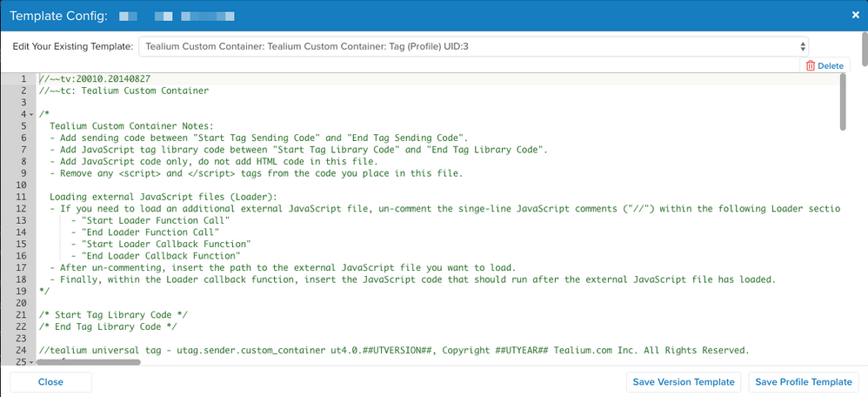Click line number 21 in the gutter
The image size is (868, 397).
[x=21, y=314]
